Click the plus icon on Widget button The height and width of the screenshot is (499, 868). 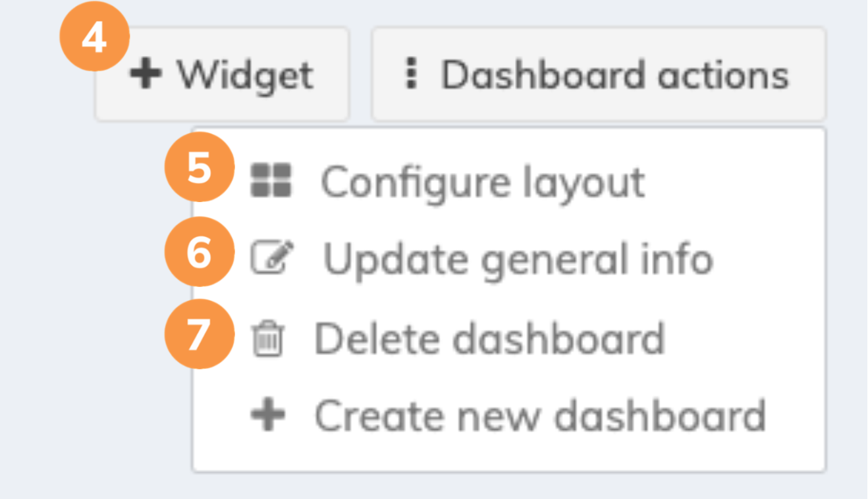pyautogui.click(x=146, y=74)
